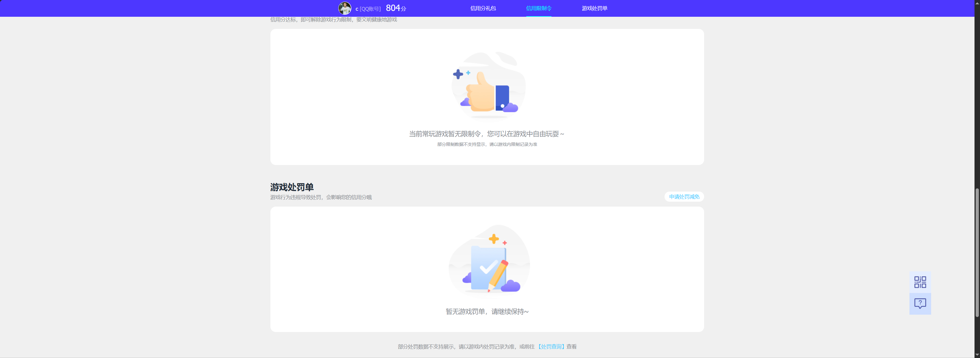980x358 pixels.
Task: Click the note 部分限制数据不支持显示
Action: click(461, 144)
